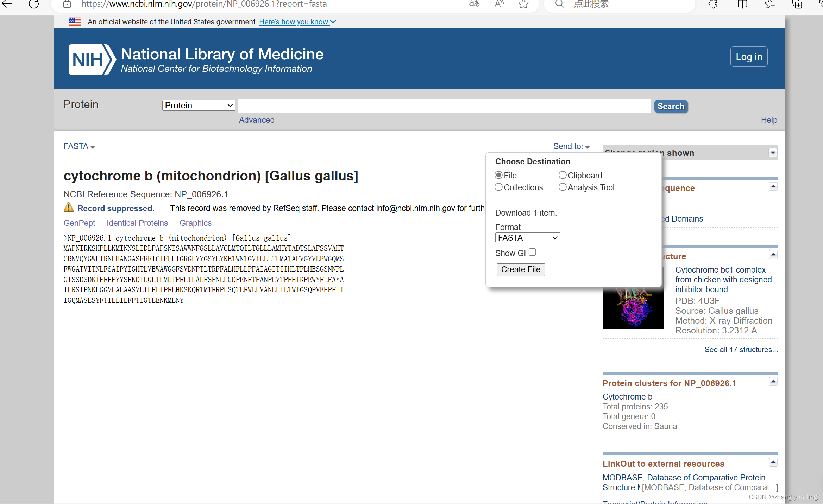Viewport: 823px width, 504px height.
Task: Open the FASTA Format dropdown
Action: (x=527, y=238)
